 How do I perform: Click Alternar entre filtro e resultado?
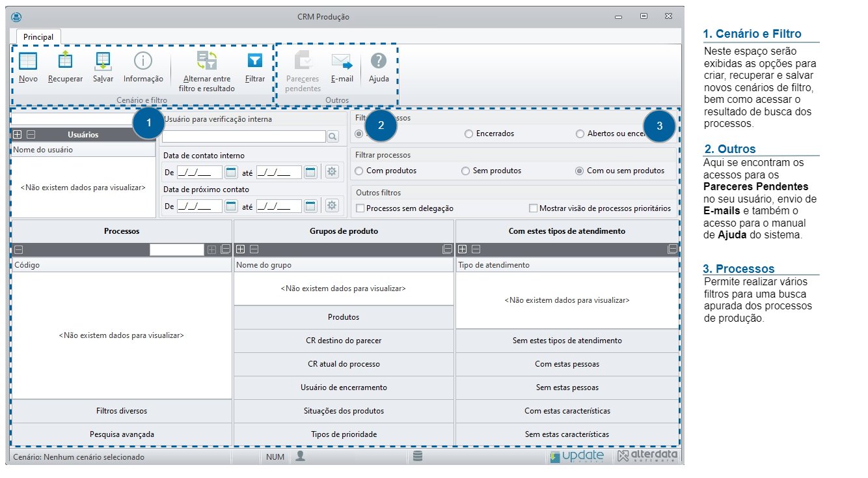point(207,61)
